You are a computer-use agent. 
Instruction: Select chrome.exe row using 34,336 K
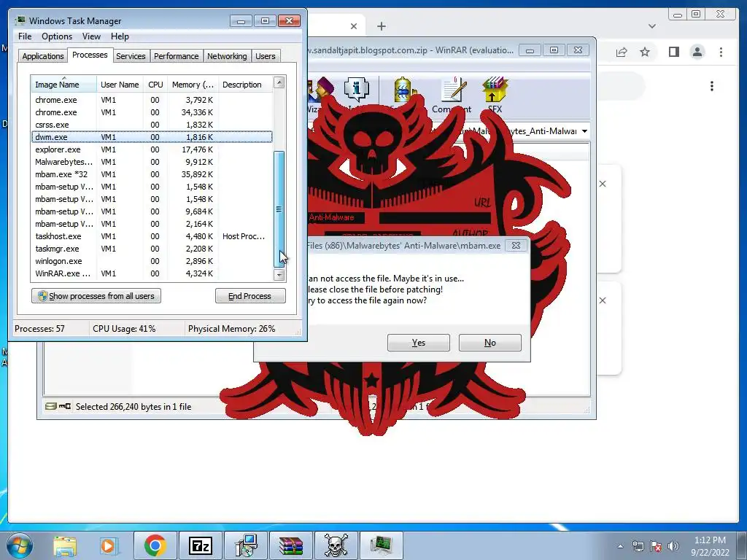click(x=152, y=112)
